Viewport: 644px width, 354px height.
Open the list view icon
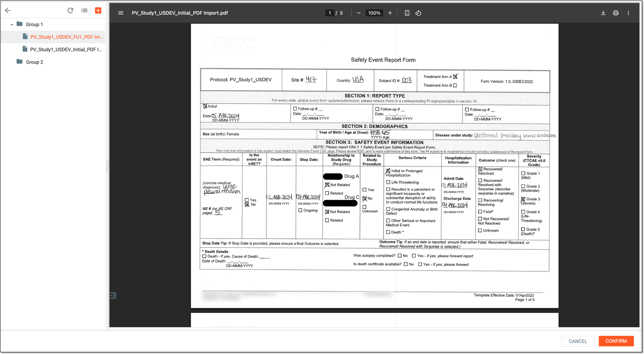(x=84, y=10)
